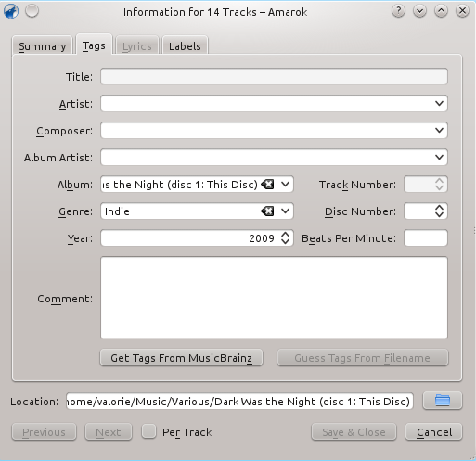Viewport: 476px width, 461px height.
Task: Focus the Title input field
Action: [274, 76]
